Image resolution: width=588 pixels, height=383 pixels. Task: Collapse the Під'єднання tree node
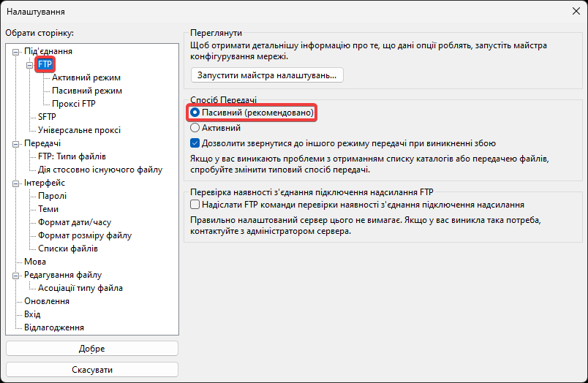point(16,51)
